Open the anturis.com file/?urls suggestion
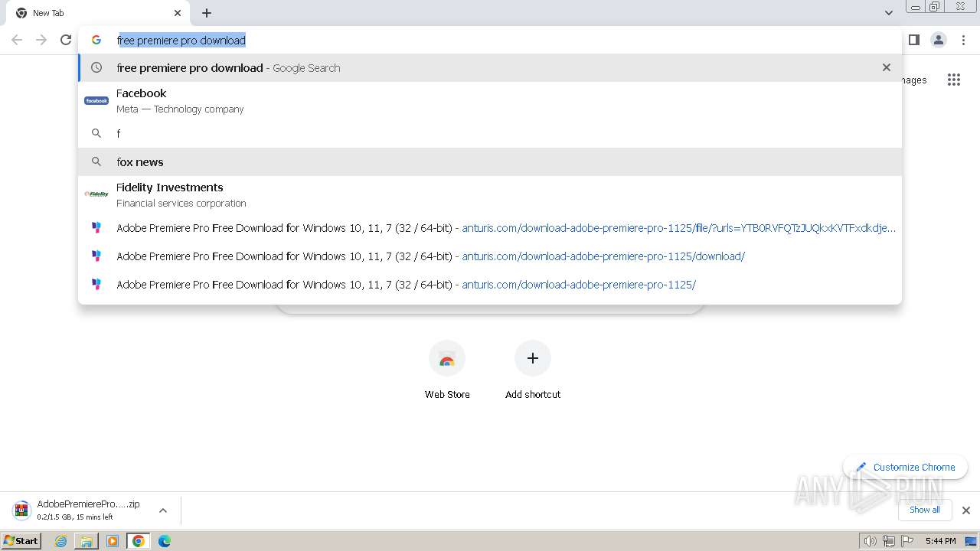This screenshot has width=980, height=551. (x=490, y=228)
